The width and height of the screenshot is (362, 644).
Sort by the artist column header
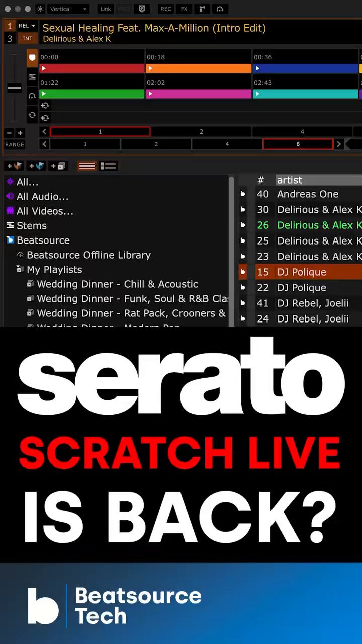pos(318,180)
